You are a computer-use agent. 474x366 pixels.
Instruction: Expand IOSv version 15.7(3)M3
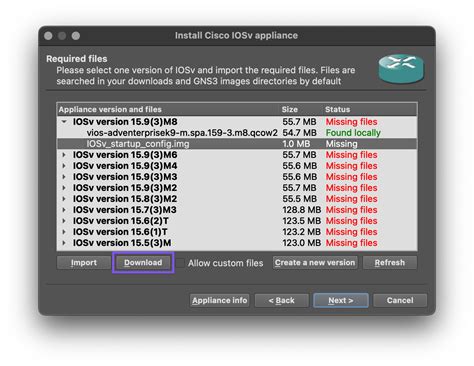pos(64,210)
